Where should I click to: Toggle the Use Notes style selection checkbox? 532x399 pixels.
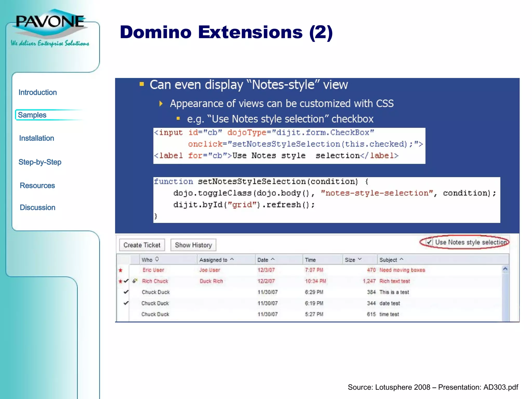429,242
